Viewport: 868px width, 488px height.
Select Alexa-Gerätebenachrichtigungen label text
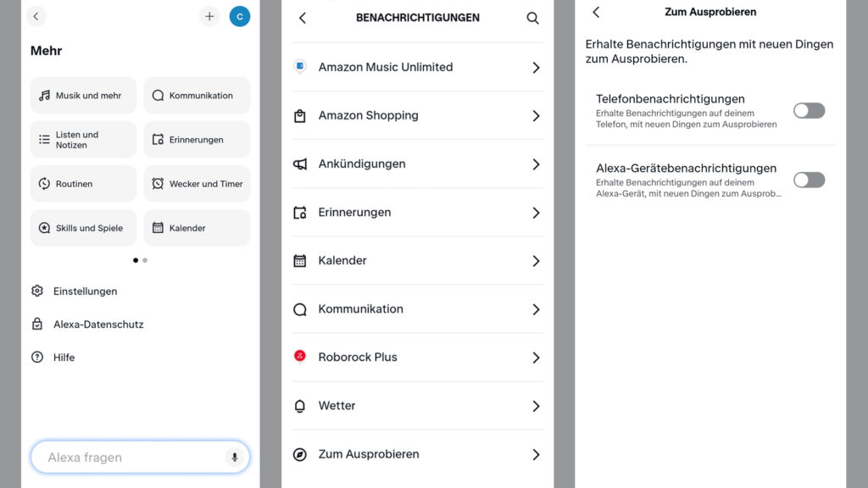[x=686, y=168]
